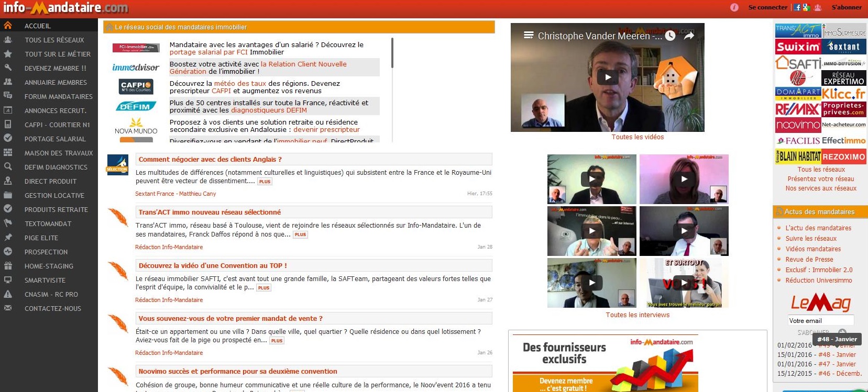Open the Toutes les vidéos link

click(638, 137)
